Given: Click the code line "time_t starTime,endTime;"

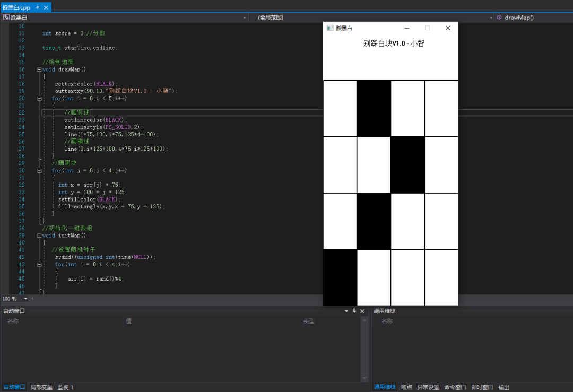Looking at the screenshot, I should pos(80,48).
